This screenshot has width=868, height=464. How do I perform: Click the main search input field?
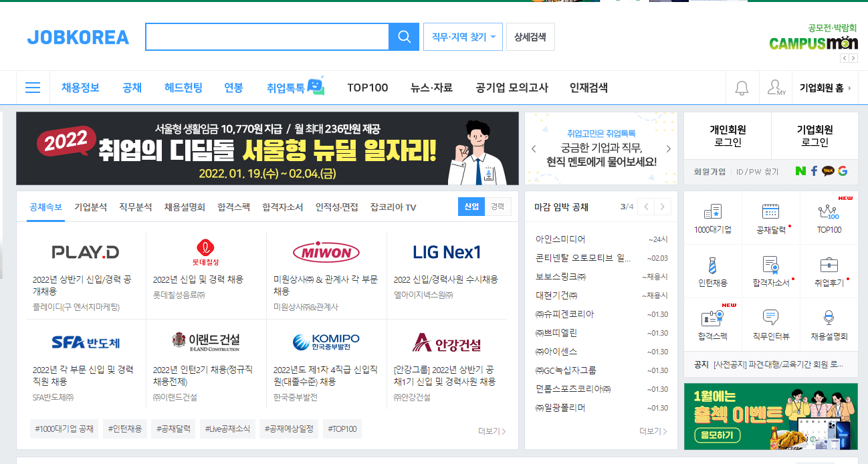point(267,36)
